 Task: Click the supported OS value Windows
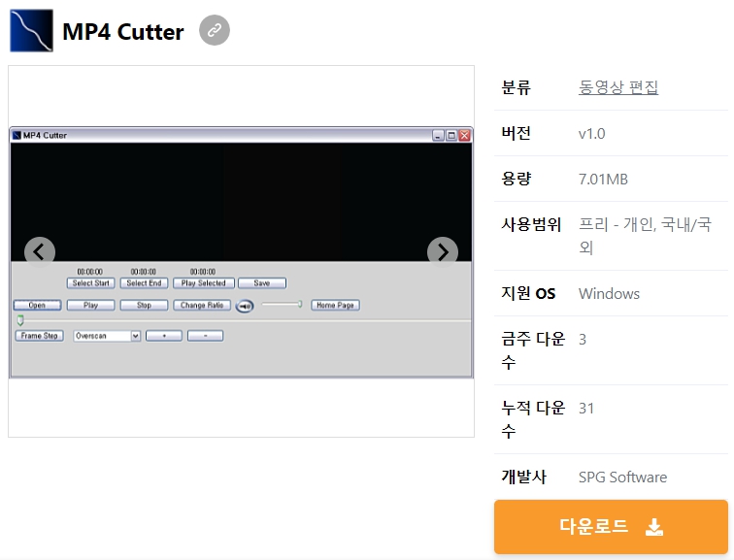(609, 294)
